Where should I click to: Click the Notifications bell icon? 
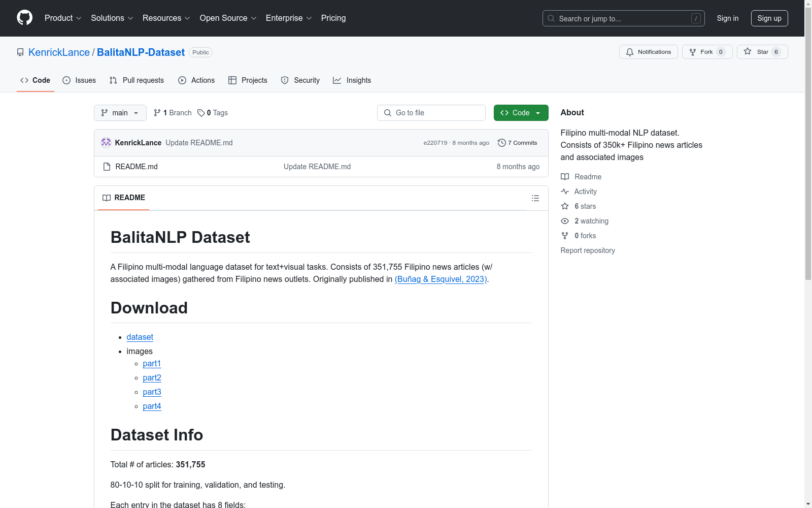[x=630, y=52]
